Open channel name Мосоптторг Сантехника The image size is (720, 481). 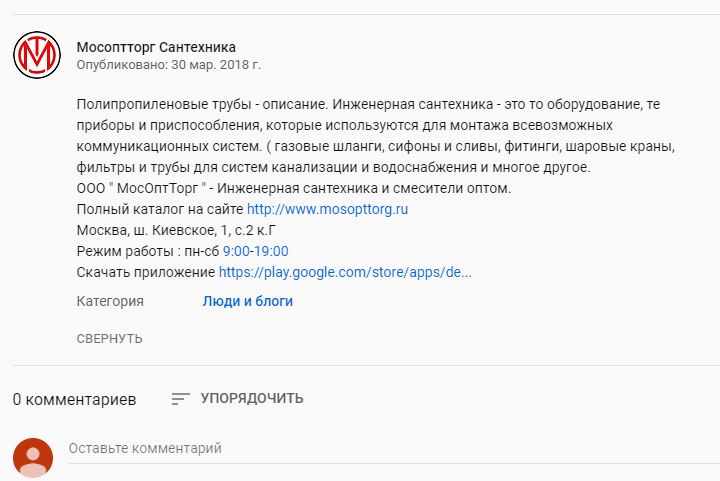(156, 47)
